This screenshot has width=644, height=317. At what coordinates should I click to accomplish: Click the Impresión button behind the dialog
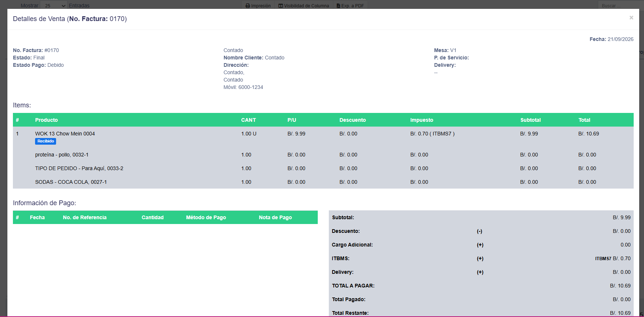tap(258, 6)
